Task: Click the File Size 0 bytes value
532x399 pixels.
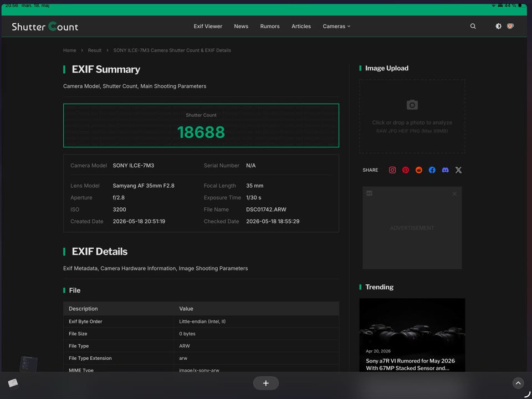Action: point(187,334)
